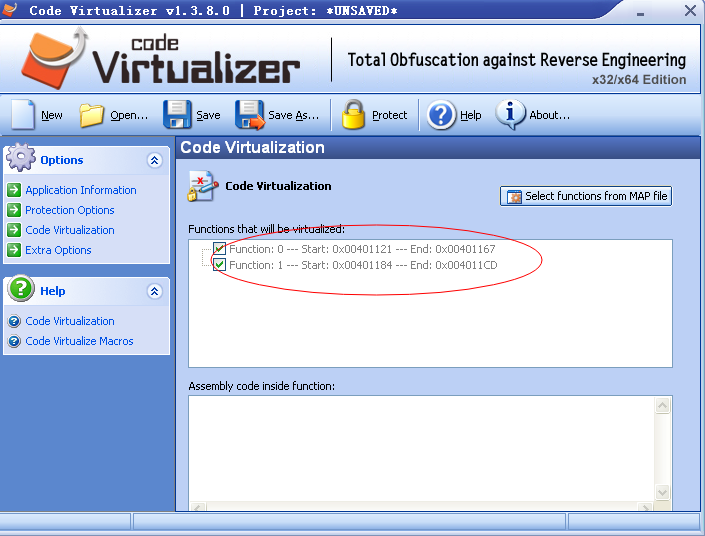705x536 pixels.
Task: Click the green arrow beside Extra Options
Action: 14,250
